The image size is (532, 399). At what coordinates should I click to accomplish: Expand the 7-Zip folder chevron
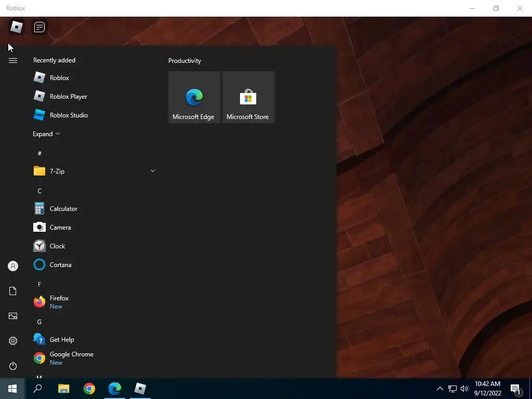click(x=153, y=171)
